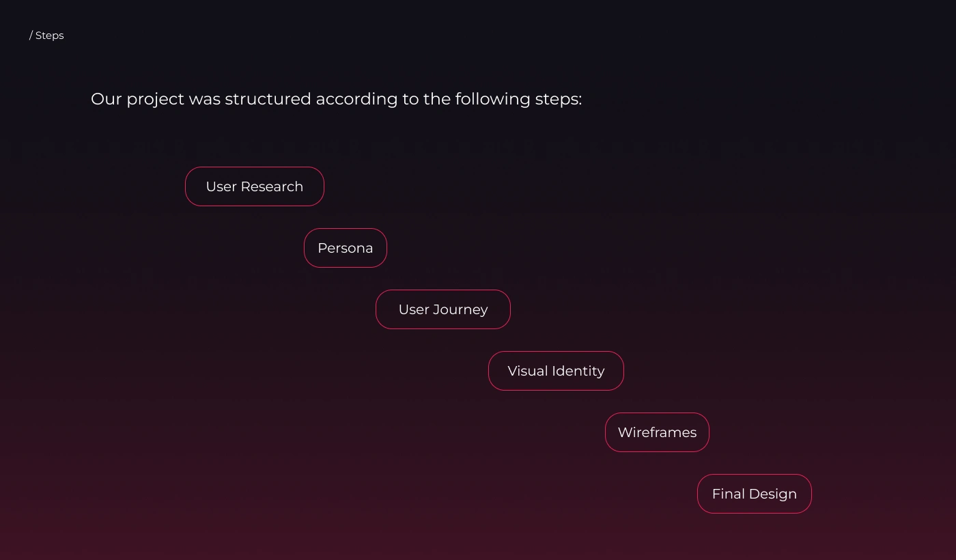Image resolution: width=956 pixels, height=560 pixels.
Task: Click the User Research step pill
Action: 254,186
